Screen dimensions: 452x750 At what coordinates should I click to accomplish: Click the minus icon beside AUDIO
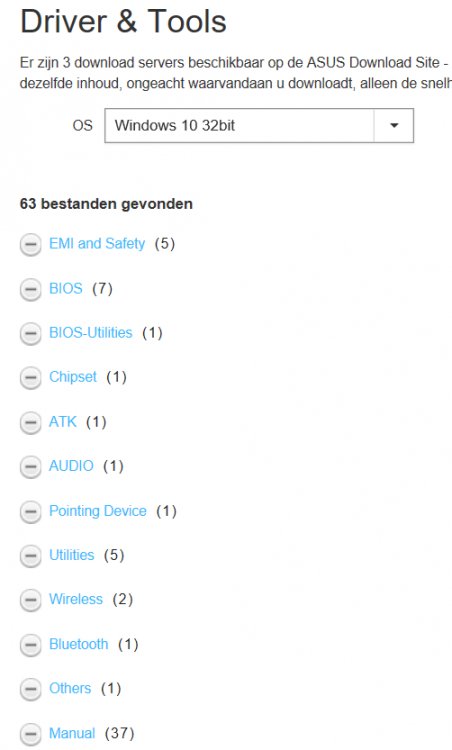tap(30, 467)
